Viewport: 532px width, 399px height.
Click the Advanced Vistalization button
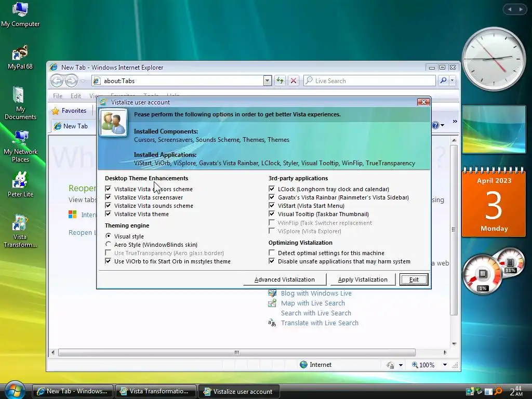[285, 280]
